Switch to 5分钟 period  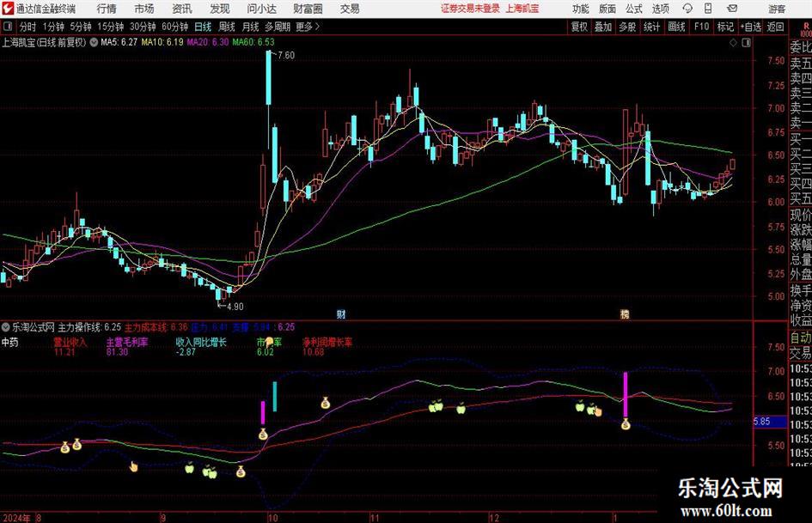80,27
